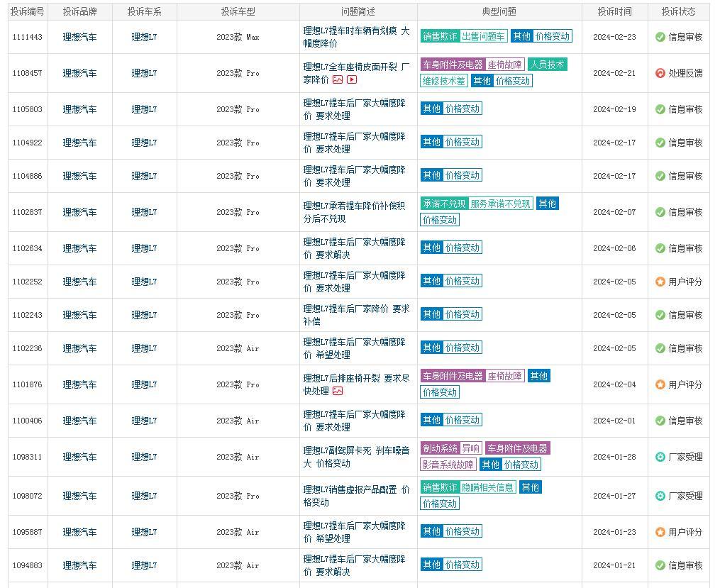Click the green check icon for complaint 1105803

660,109
